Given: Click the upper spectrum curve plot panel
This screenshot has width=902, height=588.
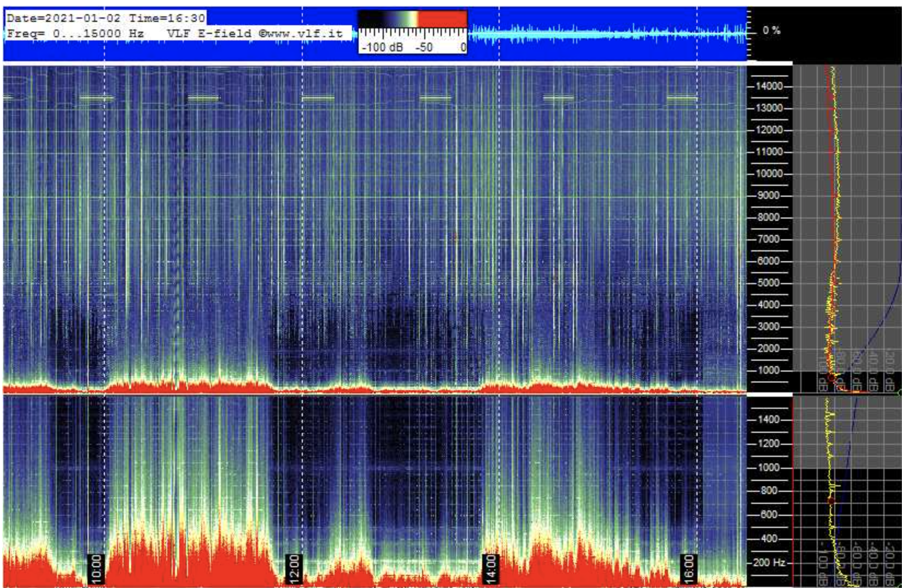Looking at the screenshot, I should 846,229.
